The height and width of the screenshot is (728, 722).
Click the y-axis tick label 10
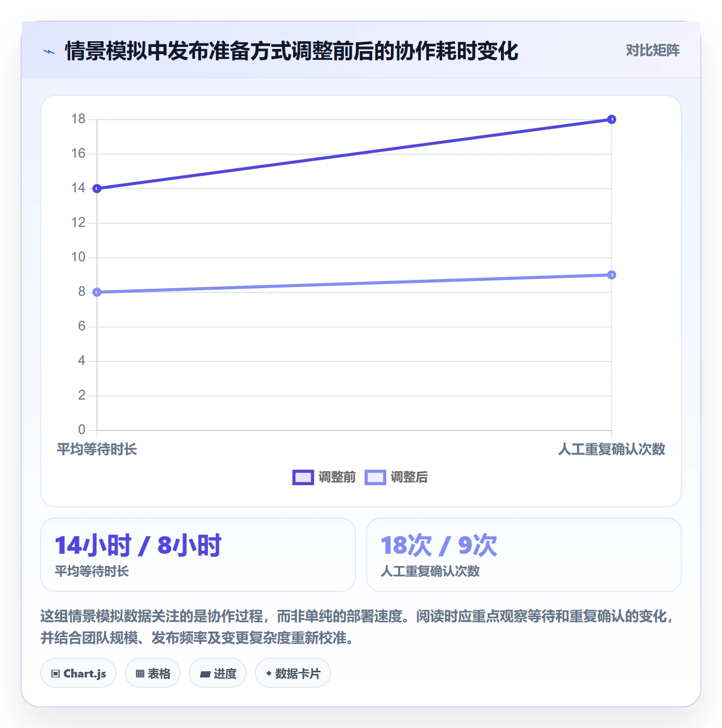click(78, 257)
